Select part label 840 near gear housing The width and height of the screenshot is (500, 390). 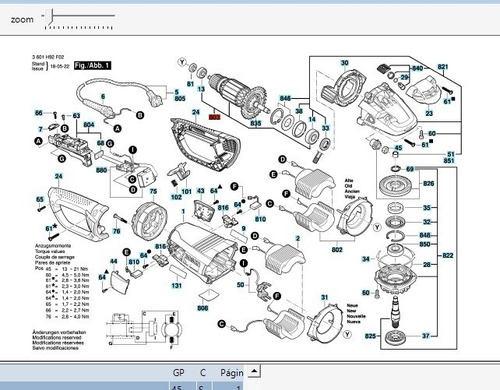(417, 68)
